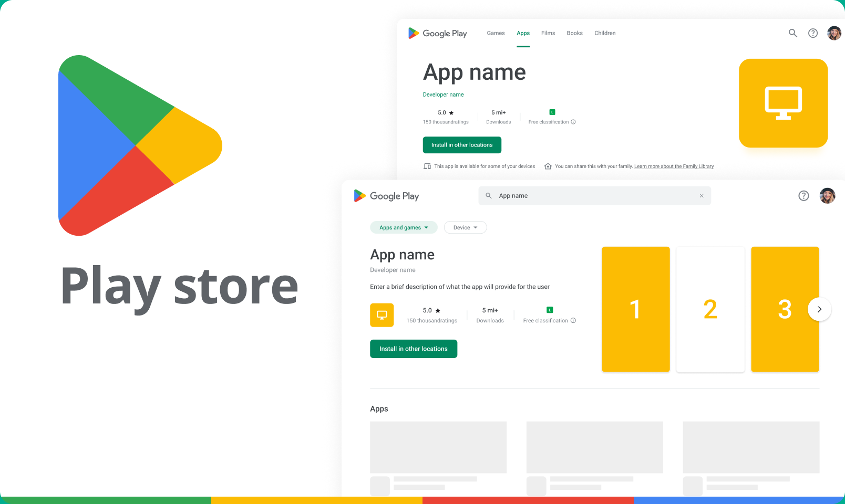Click the Free classification info icon in the app page
The image size is (845, 504).
pos(573,122)
